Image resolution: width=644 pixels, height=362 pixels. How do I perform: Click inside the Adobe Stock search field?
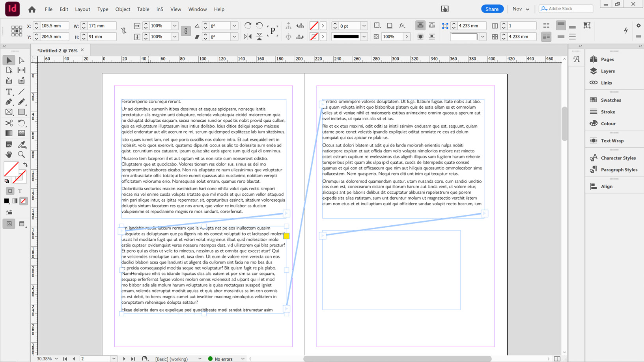tap(568, 8)
